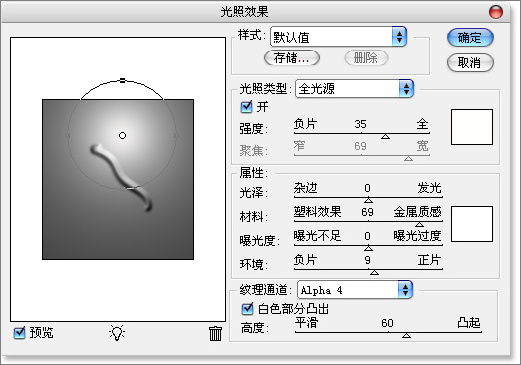Click the 存储... save button

point(292,58)
